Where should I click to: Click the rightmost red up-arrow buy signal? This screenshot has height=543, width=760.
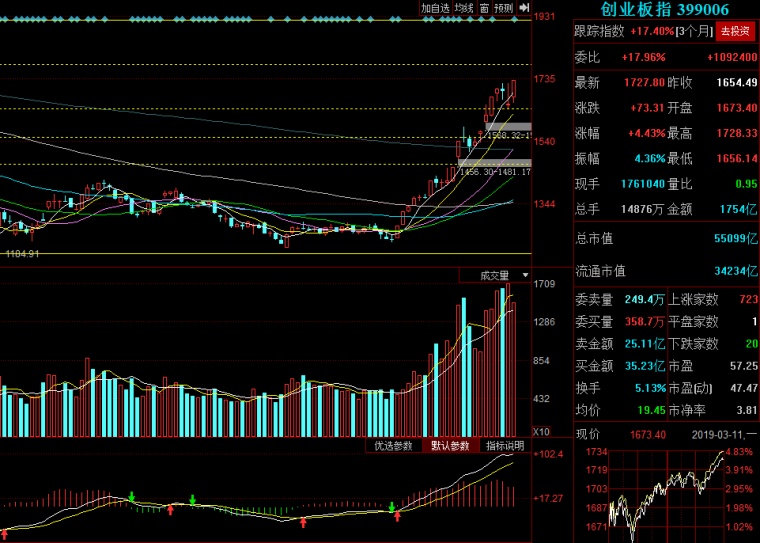pyautogui.click(x=397, y=517)
